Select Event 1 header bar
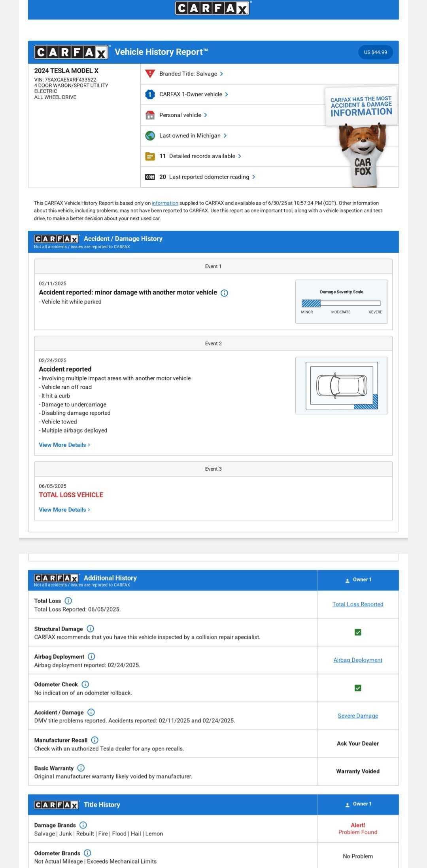The width and height of the screenshot is (427, 868). click(x=213, y=266)
